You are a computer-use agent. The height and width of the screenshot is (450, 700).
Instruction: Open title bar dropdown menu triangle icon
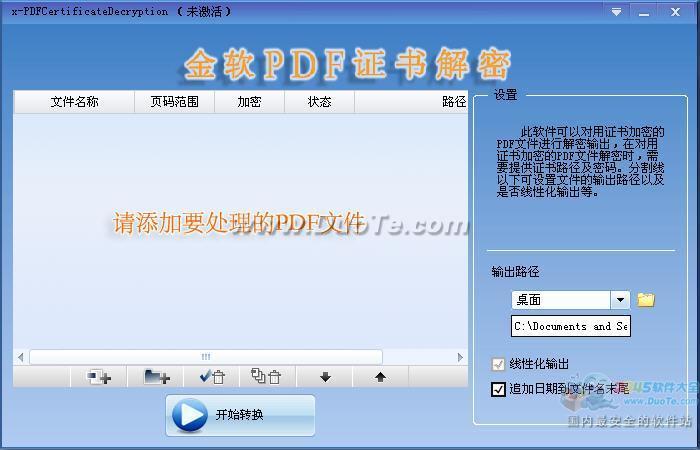click(x=616, y=12)
